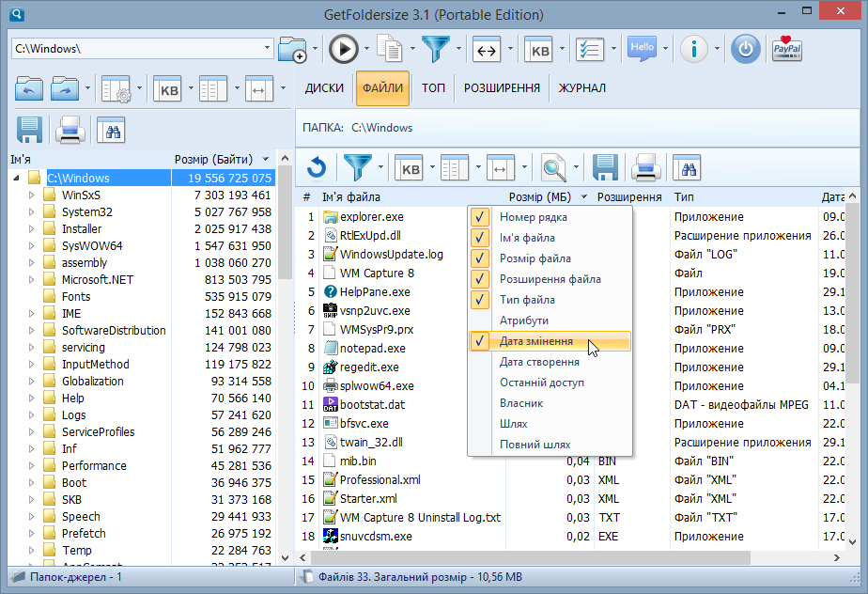868x594 pixels.
Task: Click the folder tree vertical scrollbar
Action: click(285, 358)
